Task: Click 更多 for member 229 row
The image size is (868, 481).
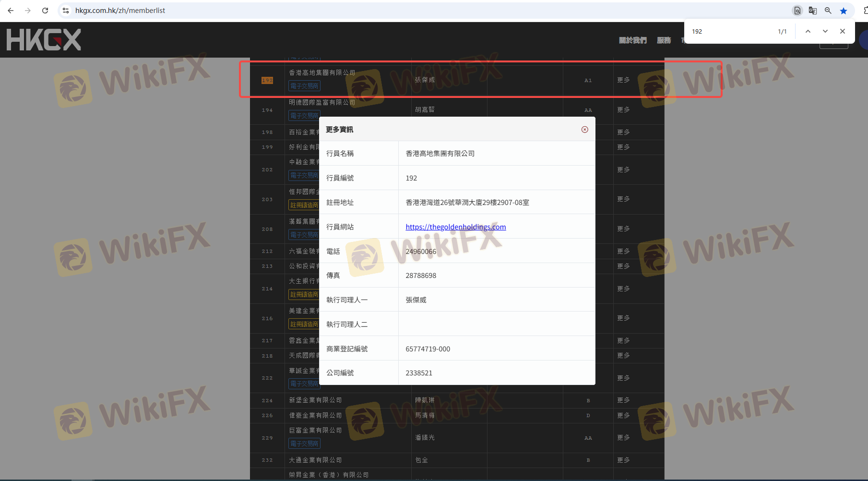Action: (623, 438)
